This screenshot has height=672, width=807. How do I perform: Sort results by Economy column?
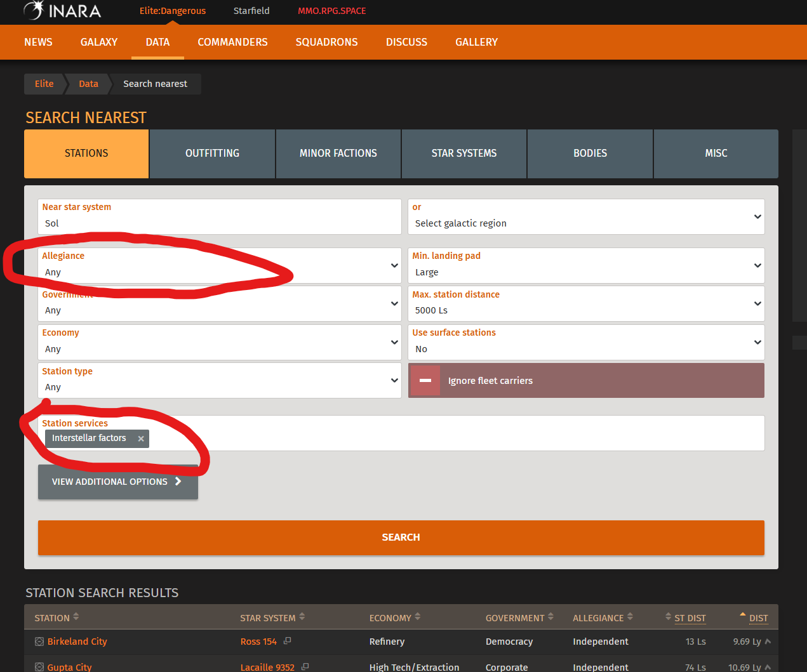tap(395, 617)
